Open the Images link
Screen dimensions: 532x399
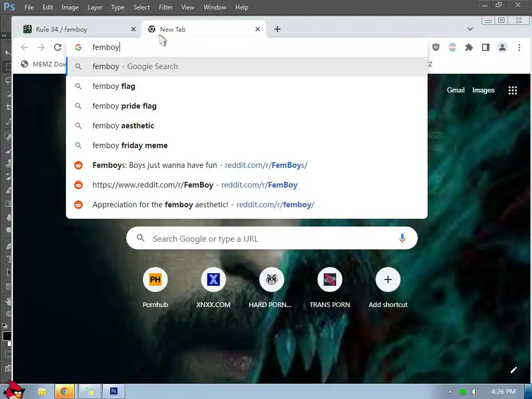(483, 90)
